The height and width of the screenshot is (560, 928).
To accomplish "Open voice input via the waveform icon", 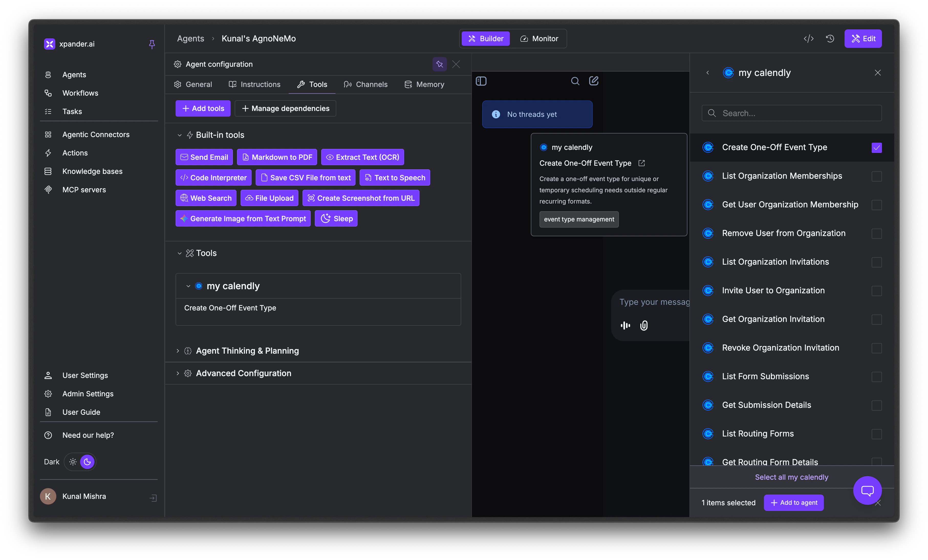I will coord(625,326).
